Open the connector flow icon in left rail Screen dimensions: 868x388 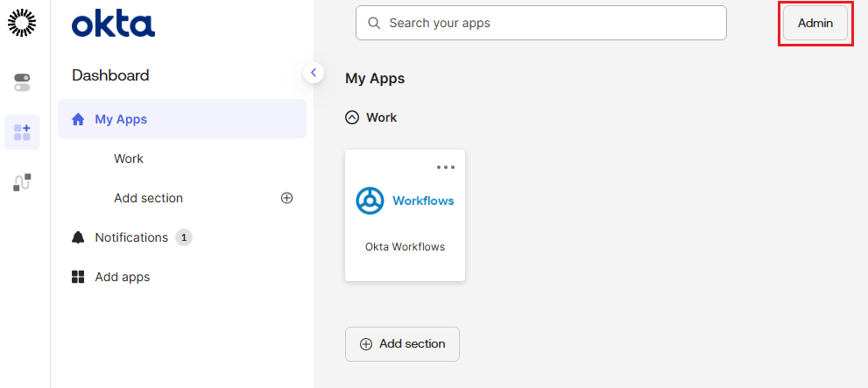[22, 182]
